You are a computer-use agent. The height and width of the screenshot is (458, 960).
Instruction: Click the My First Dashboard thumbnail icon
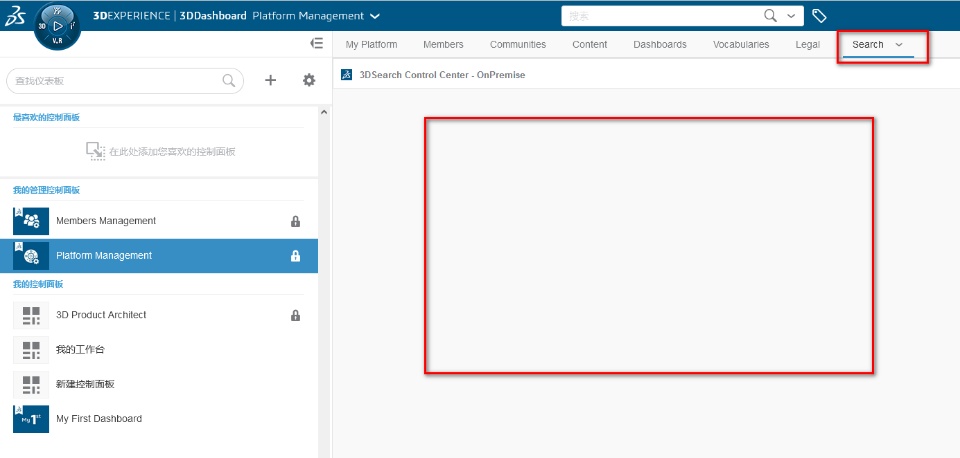pos(31,419)
